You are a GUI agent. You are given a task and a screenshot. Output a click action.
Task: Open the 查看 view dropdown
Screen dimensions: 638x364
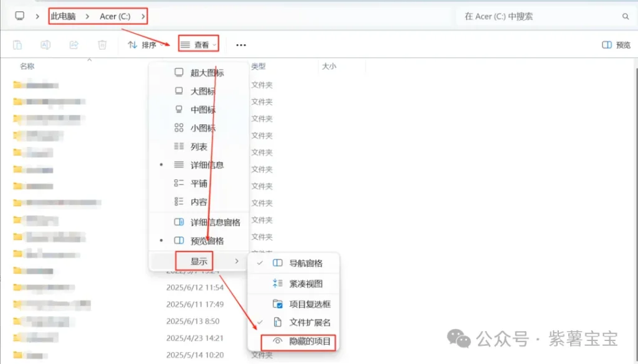coord(199,45)
